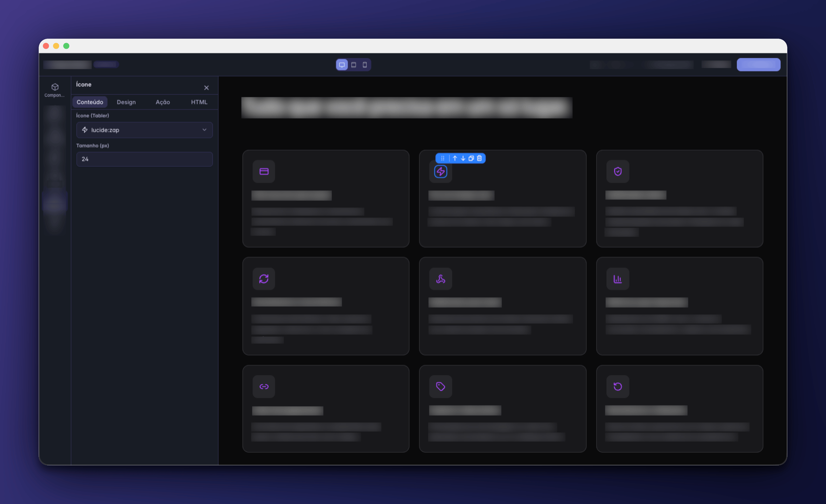Select the counter-clockwise undo icon on the canvas
This screenshot has width=826, height=504.
tap(618, 387)
